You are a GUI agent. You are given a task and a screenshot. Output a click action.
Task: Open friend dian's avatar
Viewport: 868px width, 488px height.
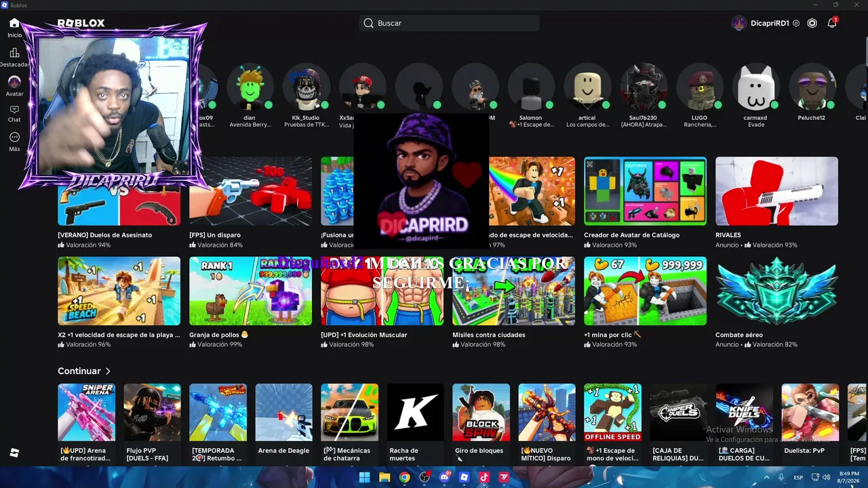(x=251, y=87)
